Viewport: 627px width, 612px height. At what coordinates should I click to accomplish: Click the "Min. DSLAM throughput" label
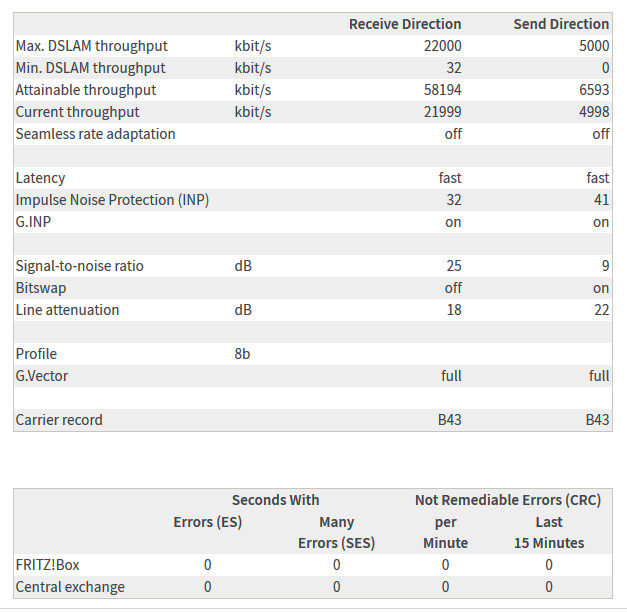pyautogui.click(x=90, y=68)
